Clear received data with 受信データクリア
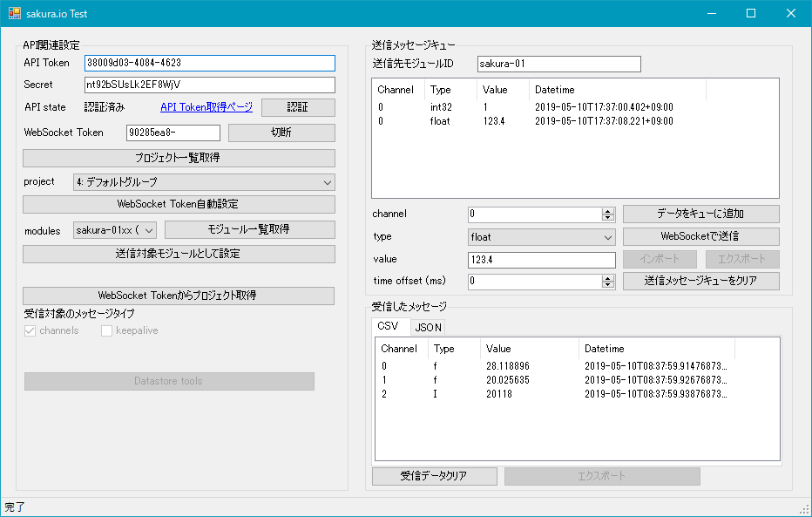Viewport: 812px width, 517px height. coord(434,476)
